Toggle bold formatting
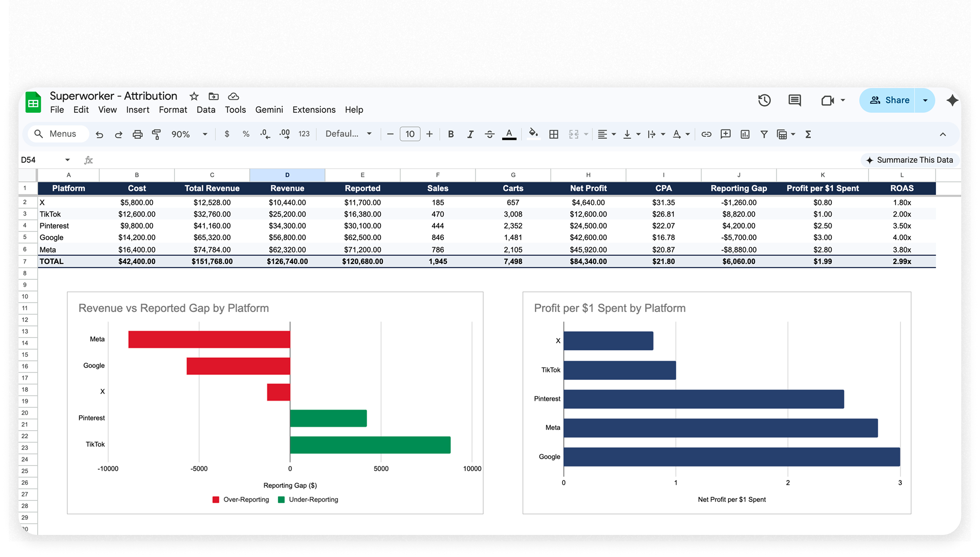 coord(451,134)
